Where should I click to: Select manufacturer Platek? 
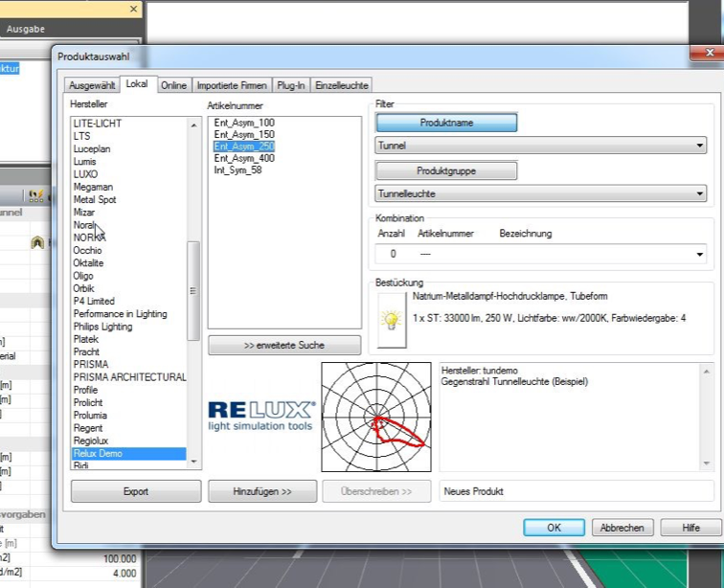86,339
